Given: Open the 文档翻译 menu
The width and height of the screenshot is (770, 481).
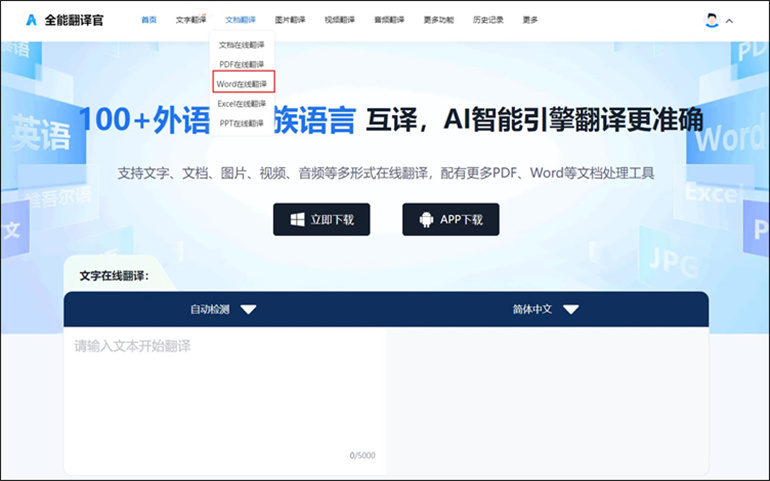Looking at the screenshot, I should [x=241, y=20].
